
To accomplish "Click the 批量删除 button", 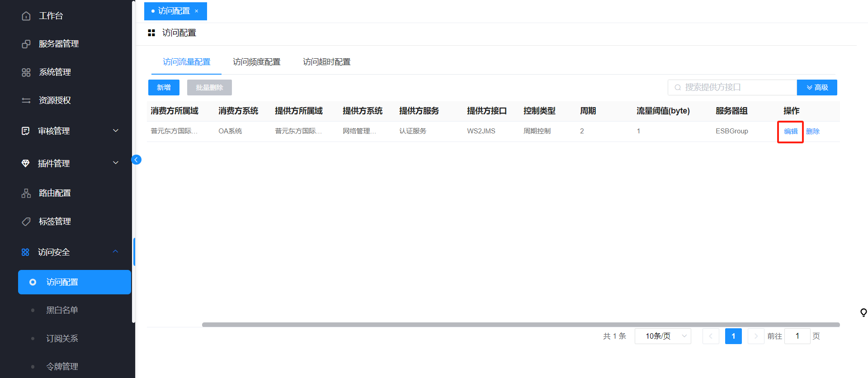I will click(x=209, y=88).
